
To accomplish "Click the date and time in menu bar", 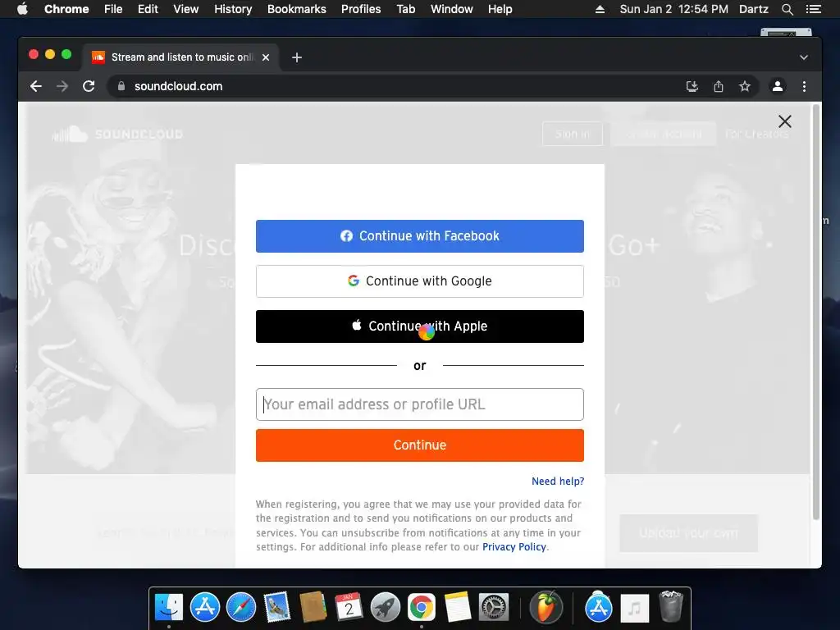I will (673, 9).
